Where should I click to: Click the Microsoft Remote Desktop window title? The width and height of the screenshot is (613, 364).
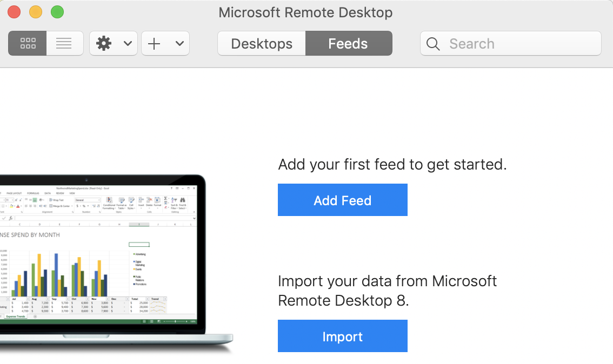coord(305,12)
